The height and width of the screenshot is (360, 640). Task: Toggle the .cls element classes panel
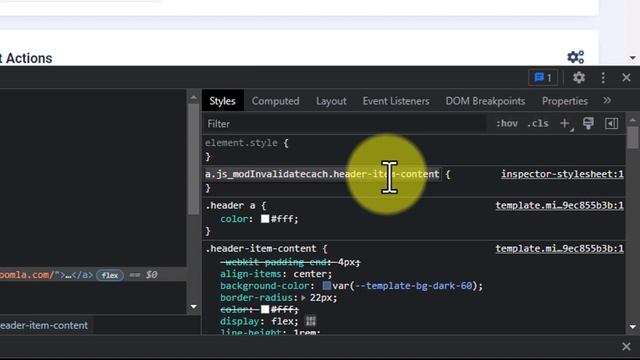point(538,124)
